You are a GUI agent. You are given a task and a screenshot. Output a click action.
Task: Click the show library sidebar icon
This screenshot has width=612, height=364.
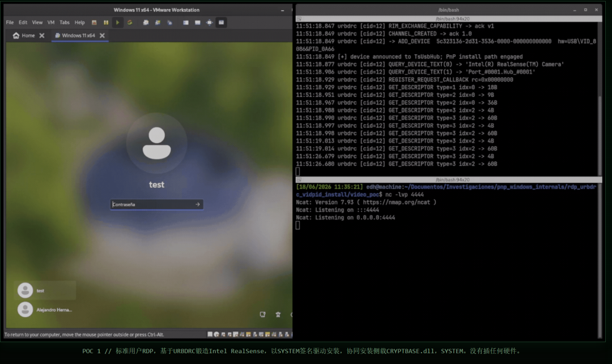pos(186,23)
